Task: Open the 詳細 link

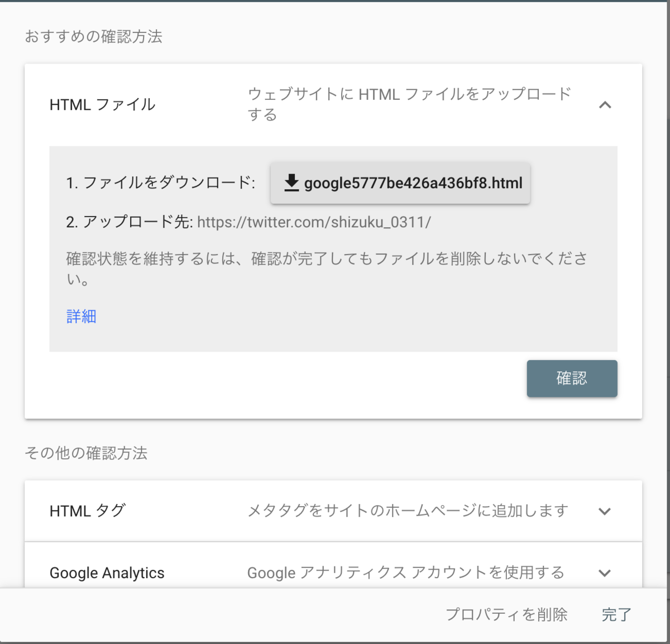Action: (x=82, y=316)
